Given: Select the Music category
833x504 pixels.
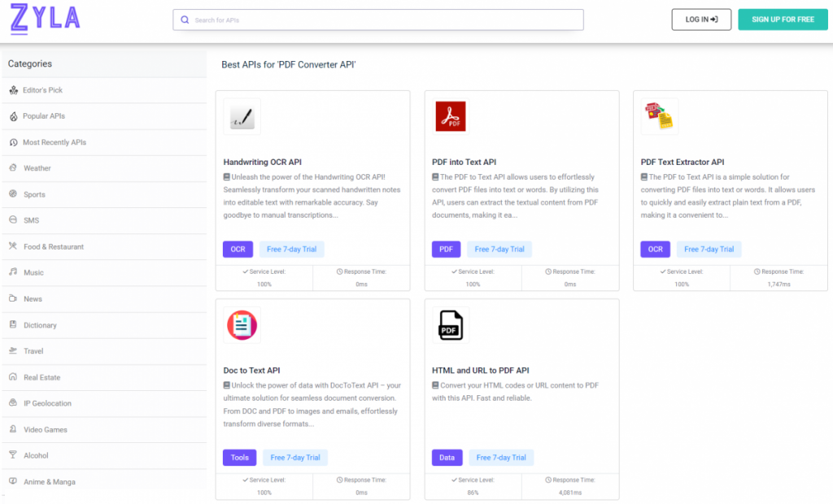Looking at the screenshot, I should [104, 272].
